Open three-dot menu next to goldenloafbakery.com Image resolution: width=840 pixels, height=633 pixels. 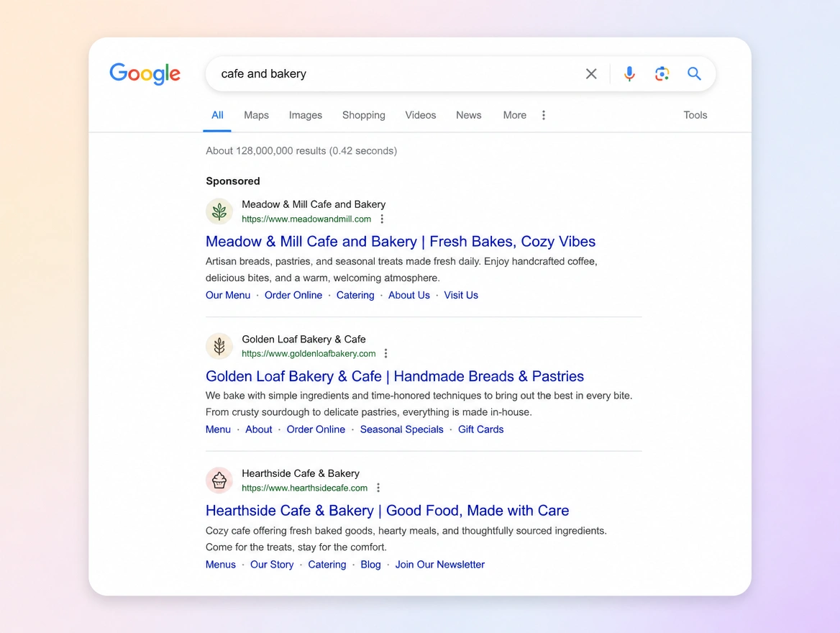(x=385, y=353)
